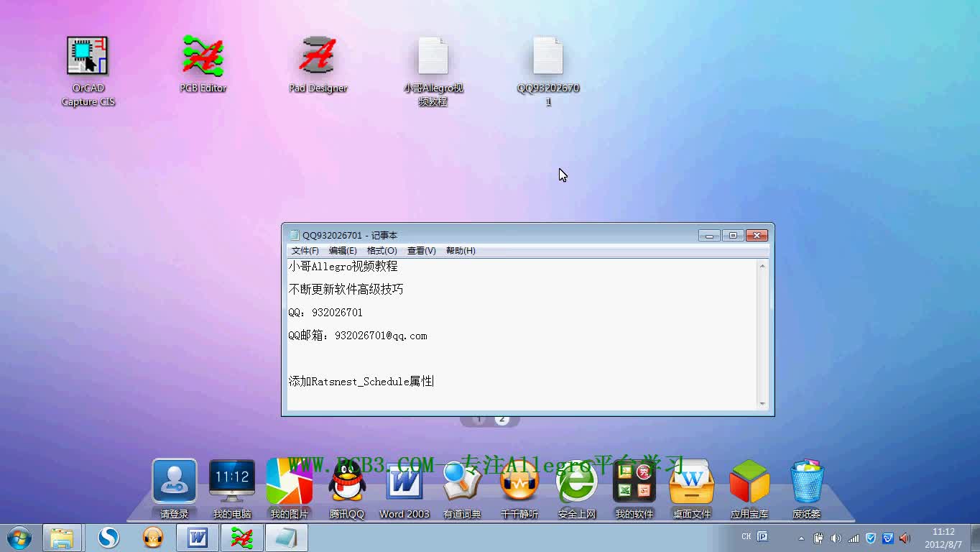This screenshot has height=552, width=980.
Task: Minimize the Notepad window
Action: point(709,236)
